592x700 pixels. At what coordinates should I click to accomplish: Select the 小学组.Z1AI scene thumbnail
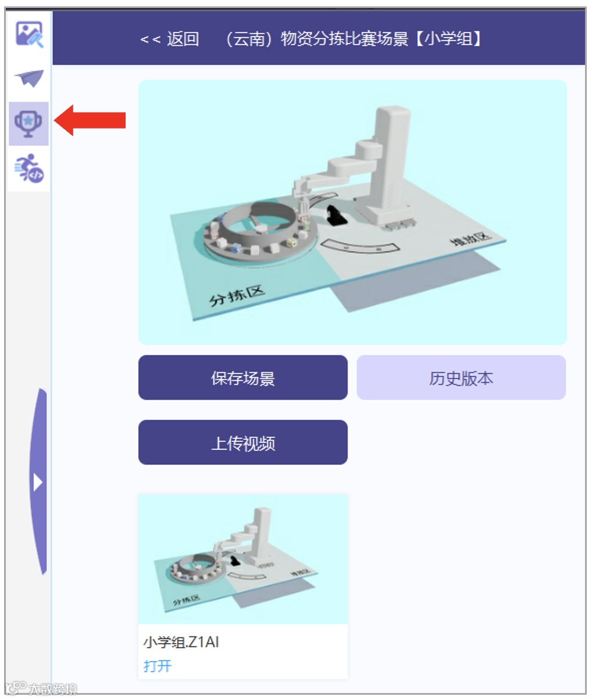(243, 559)
